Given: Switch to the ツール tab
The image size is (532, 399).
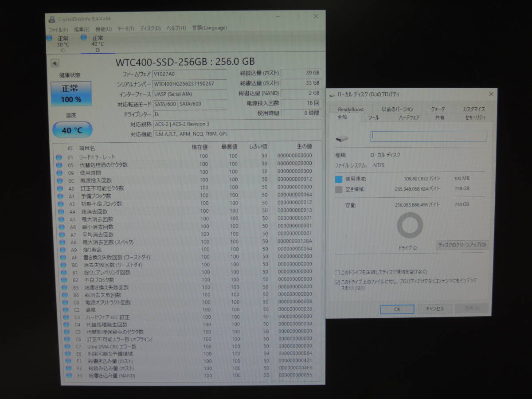Looking at the screenshot, I should [x=373, y=118].
